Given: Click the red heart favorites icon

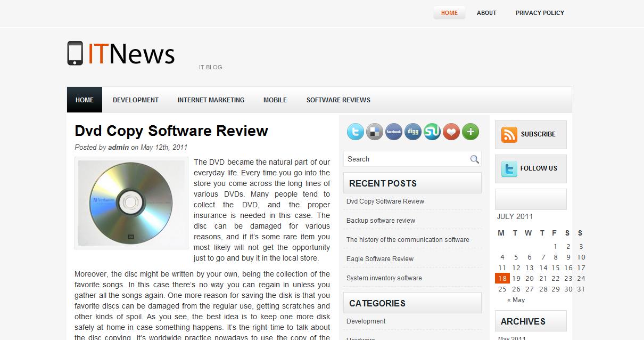Looking at the screenshot, I should pyautogui.click(x=451, y=132).
